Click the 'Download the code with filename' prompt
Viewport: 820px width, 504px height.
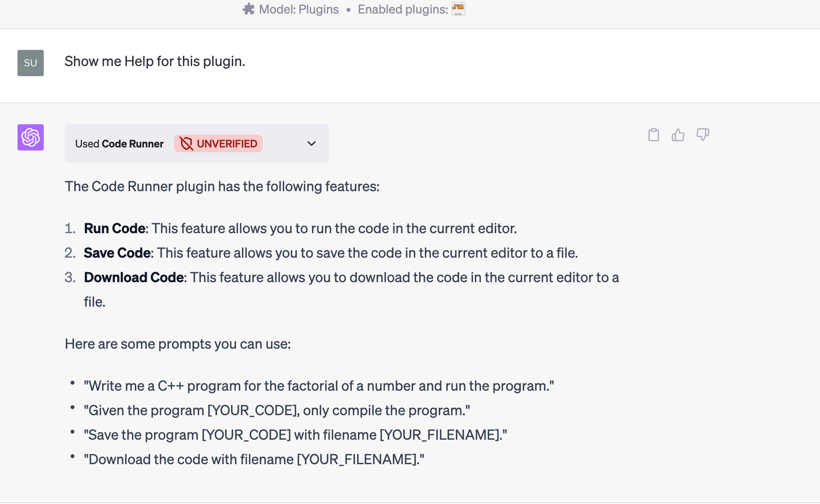[254, 459]
